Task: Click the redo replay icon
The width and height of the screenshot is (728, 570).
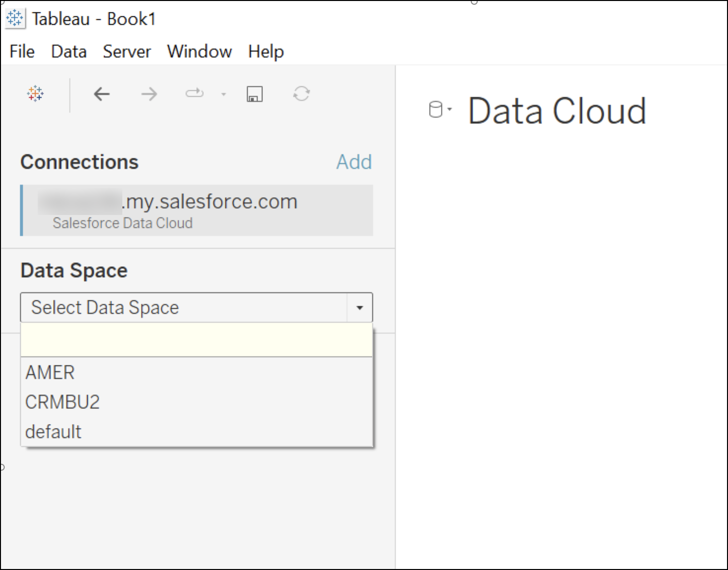Action: tap(194, 93)
